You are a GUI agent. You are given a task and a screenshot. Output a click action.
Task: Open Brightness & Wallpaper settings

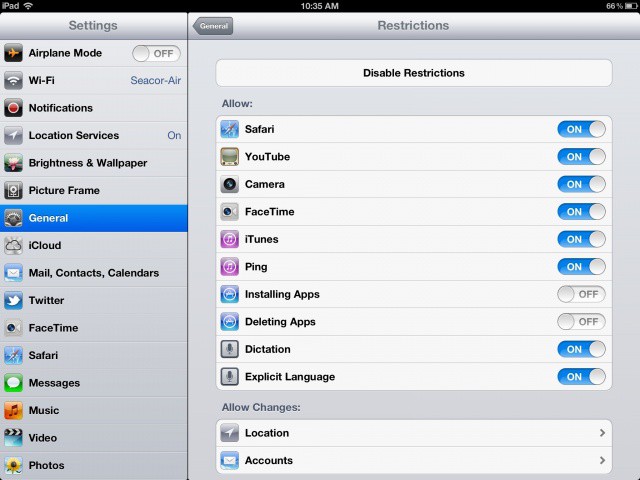pyautogui.click(x=93, y=163)
